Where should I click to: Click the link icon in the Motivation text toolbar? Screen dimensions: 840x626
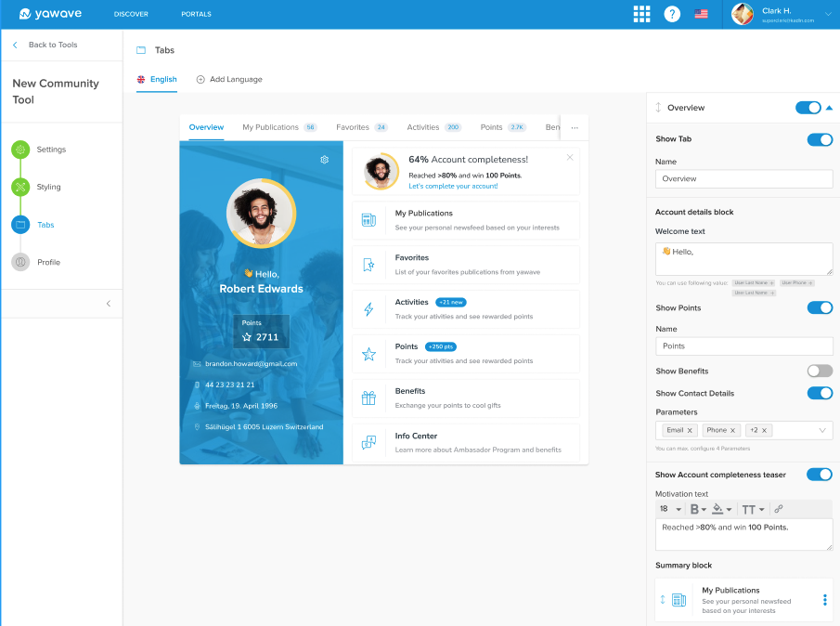point(777,508)
